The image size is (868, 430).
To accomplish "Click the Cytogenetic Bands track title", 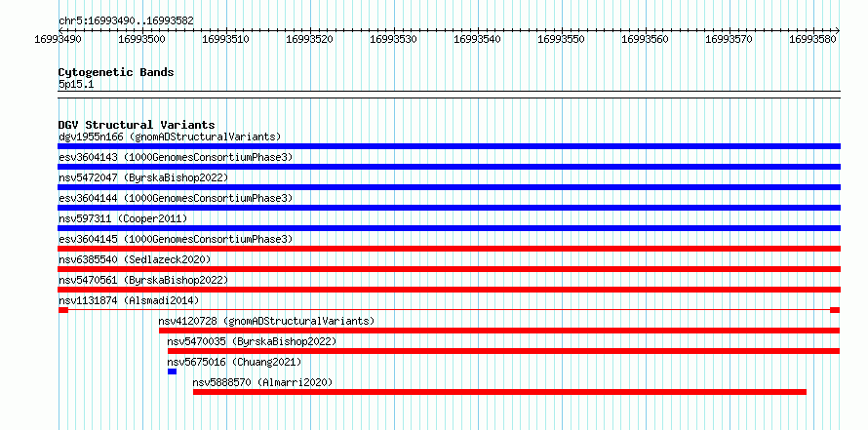I will [x=116, y=72].
